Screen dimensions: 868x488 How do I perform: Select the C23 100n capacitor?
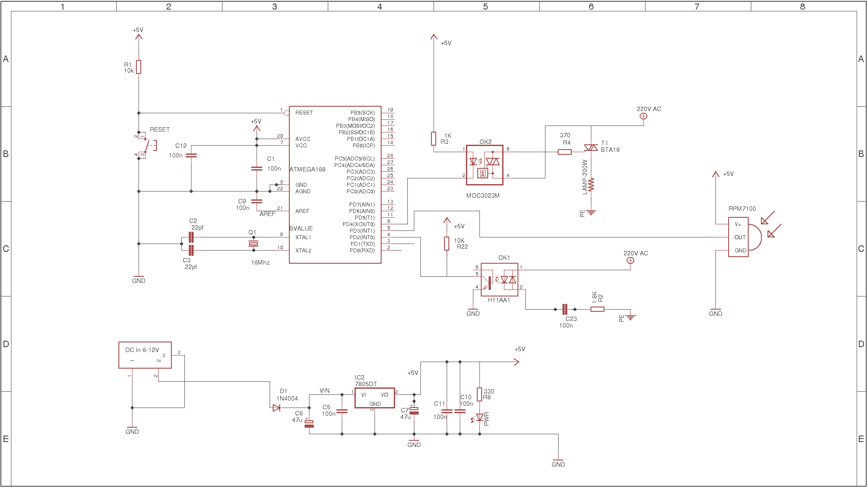565,310
